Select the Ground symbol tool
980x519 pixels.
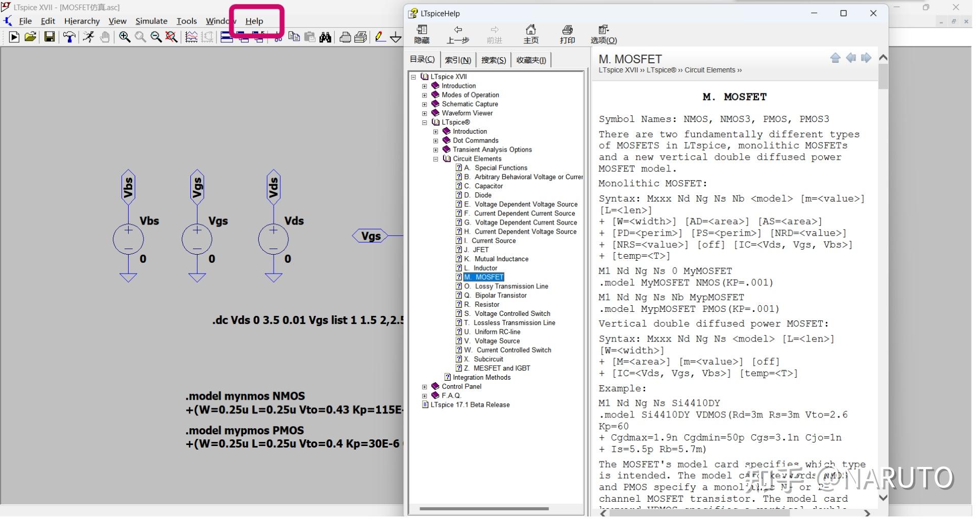[x=396, y=37]
